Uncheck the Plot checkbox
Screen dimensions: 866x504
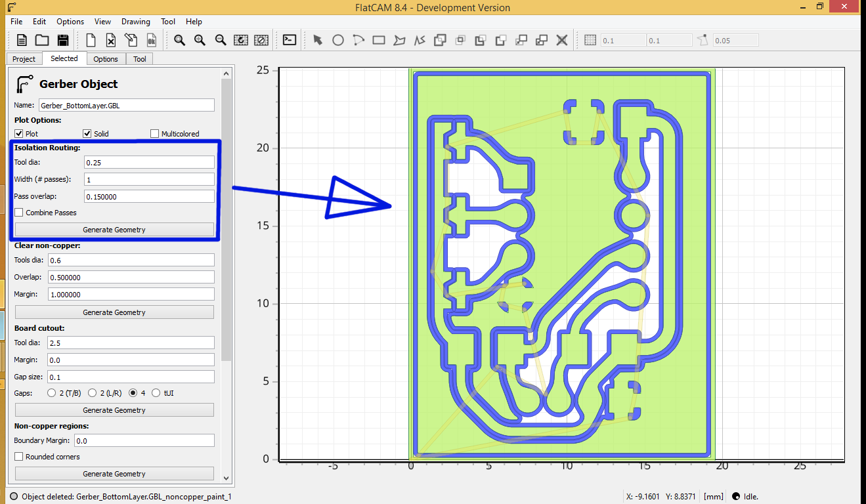[18, 134]
